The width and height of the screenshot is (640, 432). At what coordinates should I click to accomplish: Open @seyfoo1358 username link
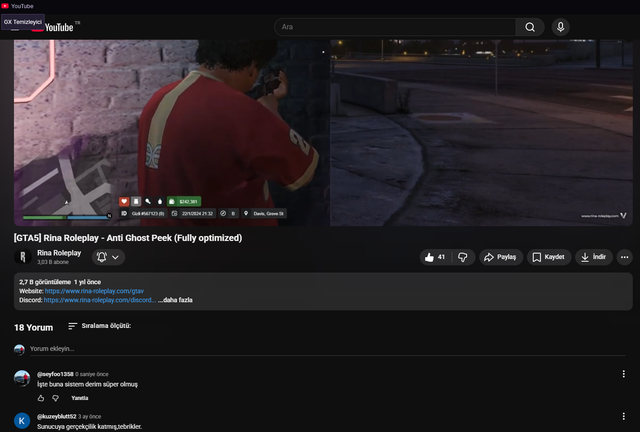tap(55, 374)
